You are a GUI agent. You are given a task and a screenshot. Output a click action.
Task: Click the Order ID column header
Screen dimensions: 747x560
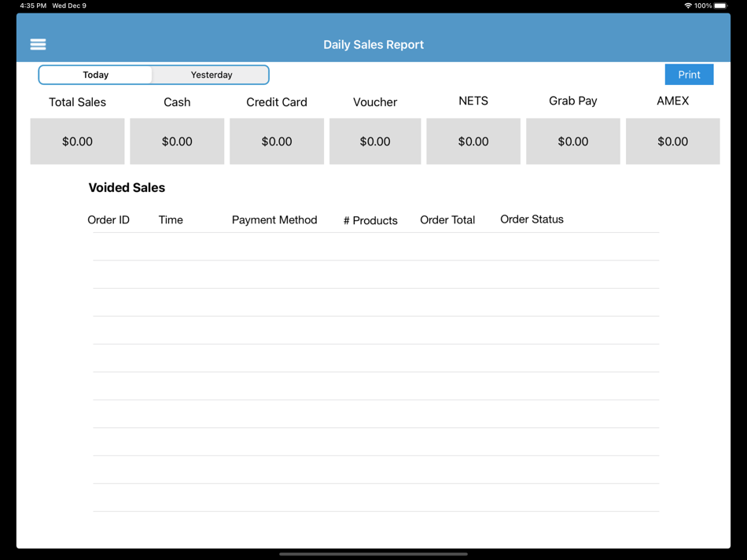click(x=109, y=219)
